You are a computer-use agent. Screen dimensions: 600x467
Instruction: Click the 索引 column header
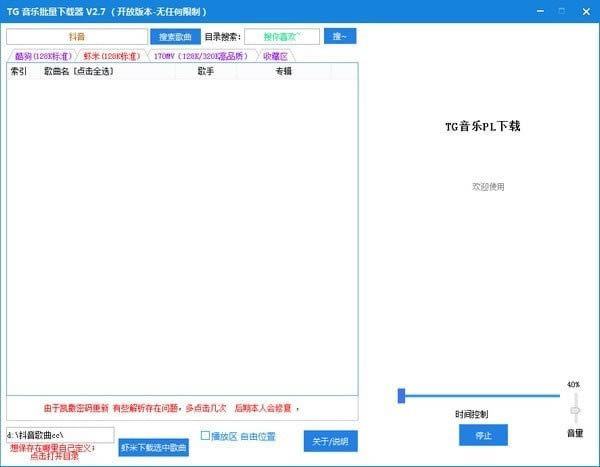coord(19,71)
